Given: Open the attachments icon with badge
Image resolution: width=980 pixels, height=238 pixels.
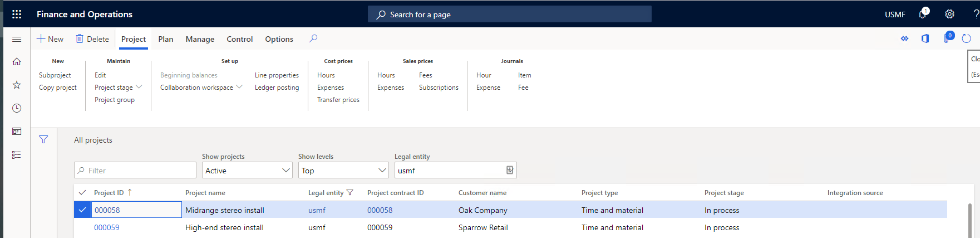Looking at the screenshot, I should pyautogui.click(x=948, y=38).
